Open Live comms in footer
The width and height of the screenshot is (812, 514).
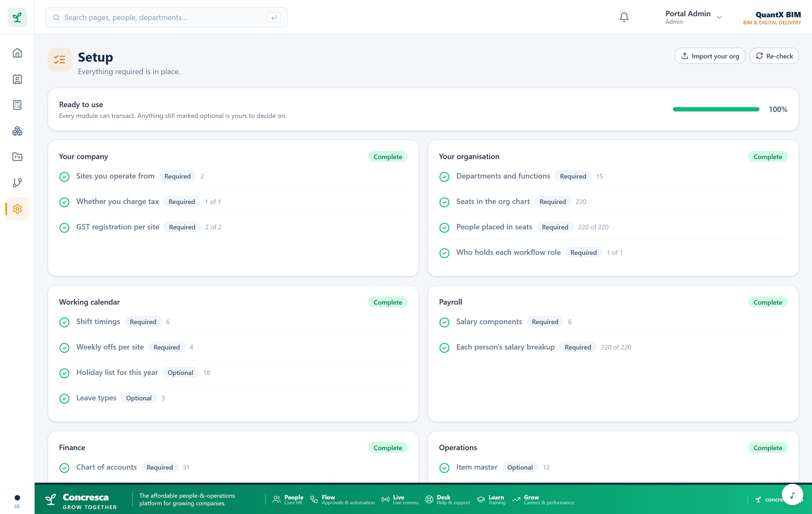coord(400,499)
